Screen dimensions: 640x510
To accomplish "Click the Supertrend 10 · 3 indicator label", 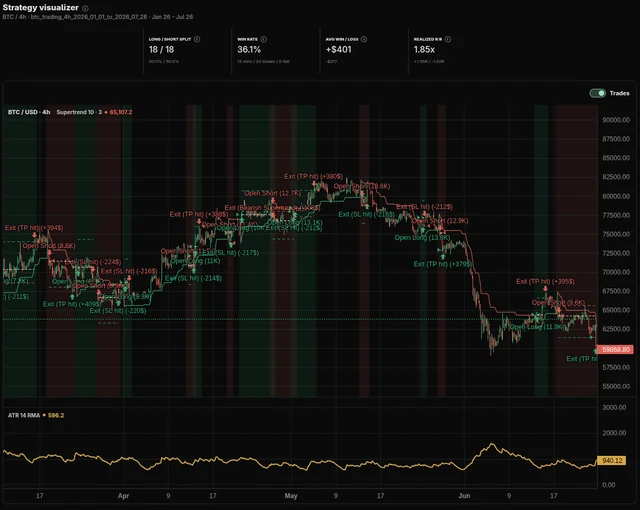I will click(x=79, y=112).
